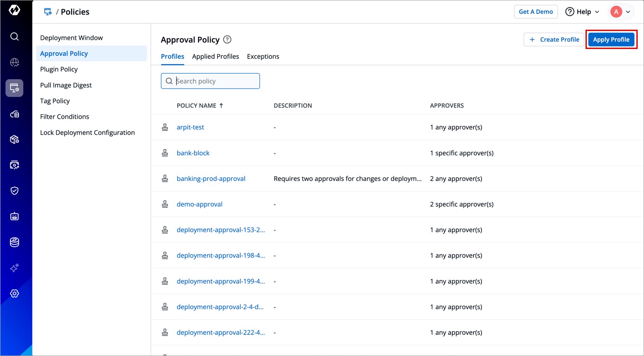The height and width of the screenshot is (356, 644).
Task: Click the Search policy input field
Action: coord(215,81)
